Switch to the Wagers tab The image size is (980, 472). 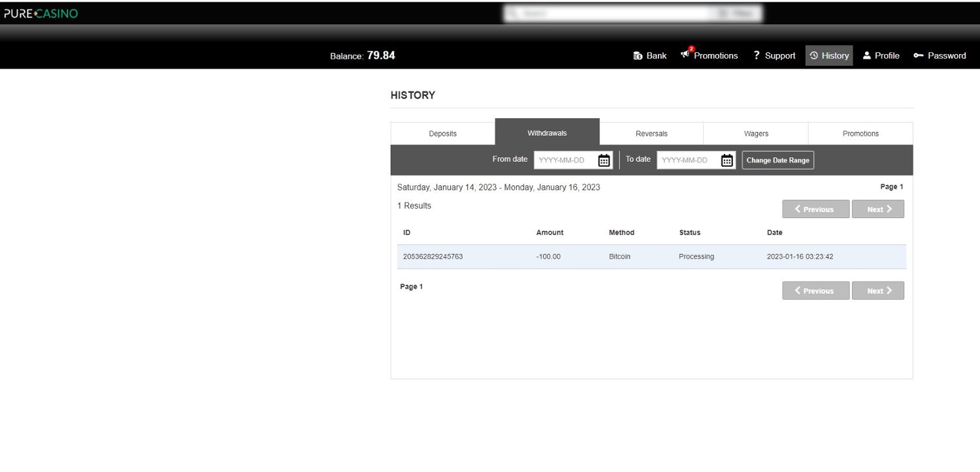(x=756, y=134)
